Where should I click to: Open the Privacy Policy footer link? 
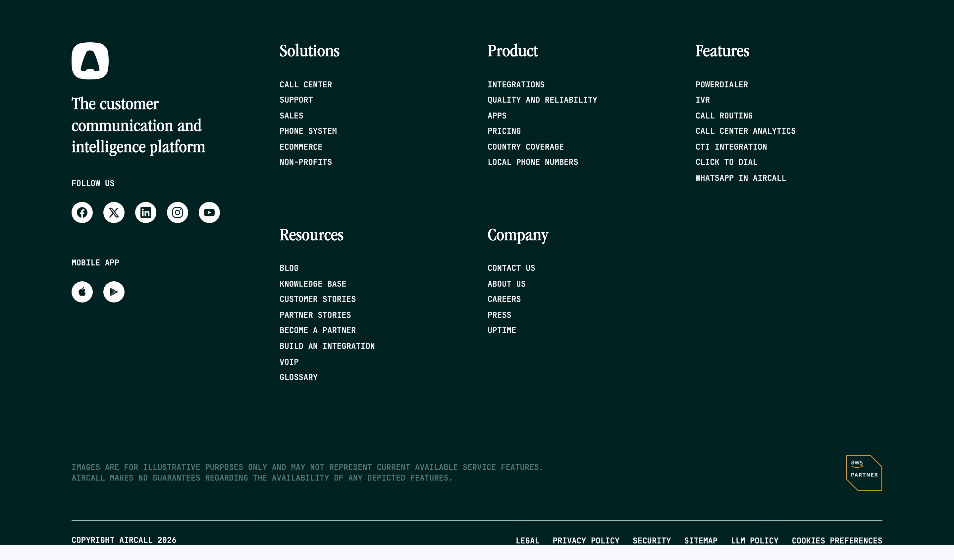pyautogui.click(x=586, y=540)
